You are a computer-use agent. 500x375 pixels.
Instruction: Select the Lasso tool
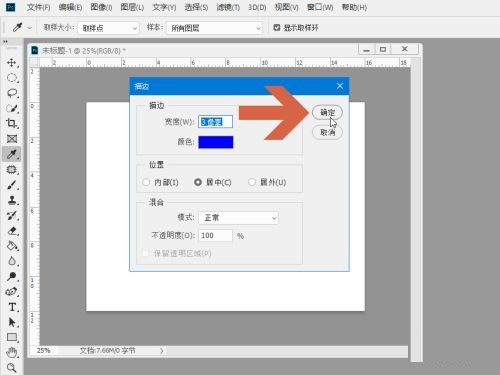(x=12, y=93)
